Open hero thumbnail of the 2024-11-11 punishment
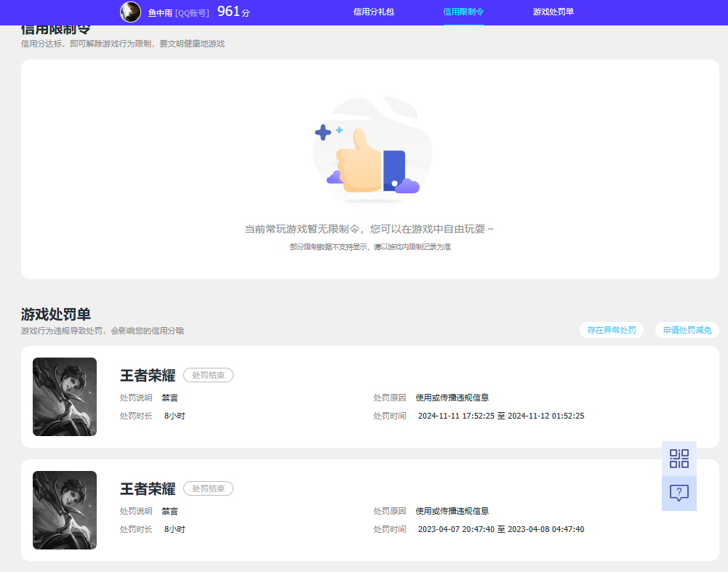 point(65,397)
